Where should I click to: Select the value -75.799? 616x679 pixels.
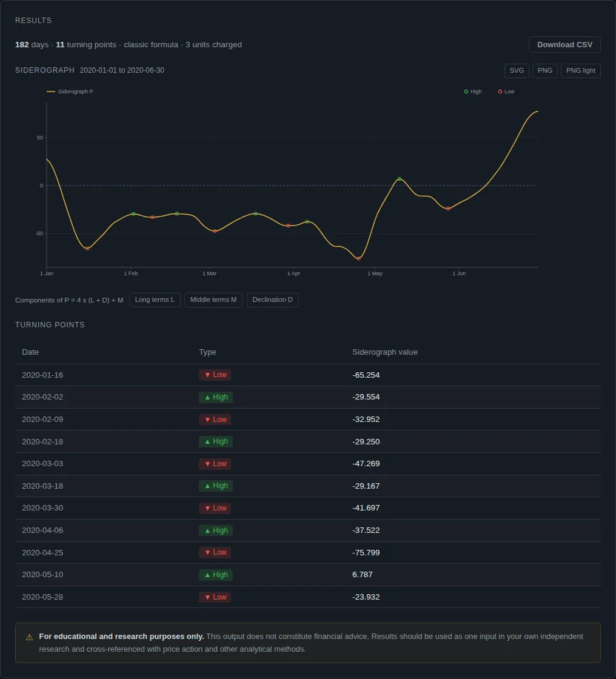[x=366, y=552]
